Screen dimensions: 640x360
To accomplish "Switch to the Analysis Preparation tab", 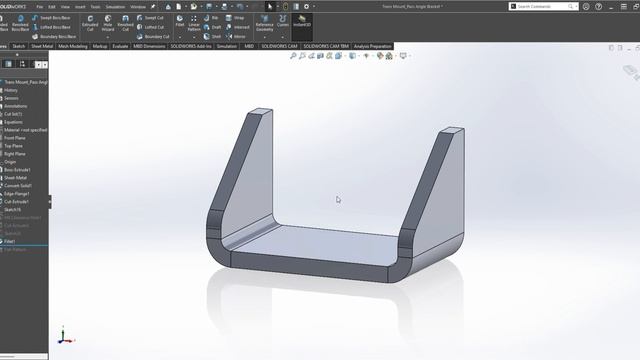I will pyautogui.click(x=372, y=46).
